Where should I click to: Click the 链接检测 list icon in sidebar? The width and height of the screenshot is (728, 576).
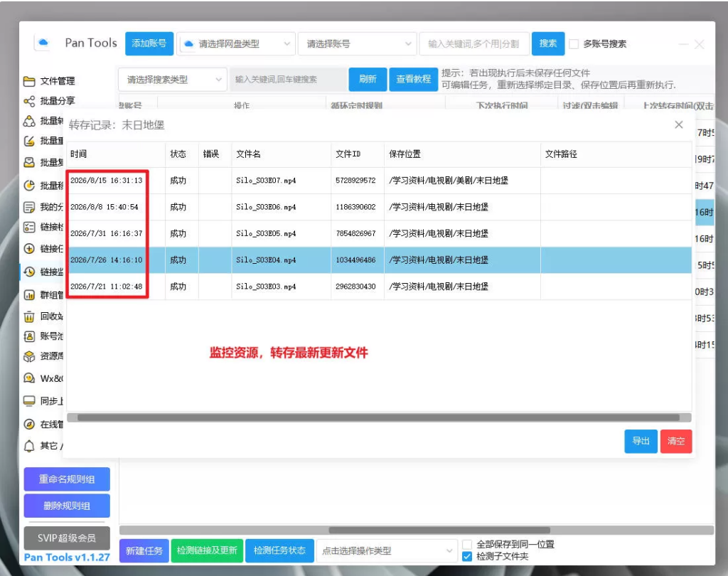point(29,227)
